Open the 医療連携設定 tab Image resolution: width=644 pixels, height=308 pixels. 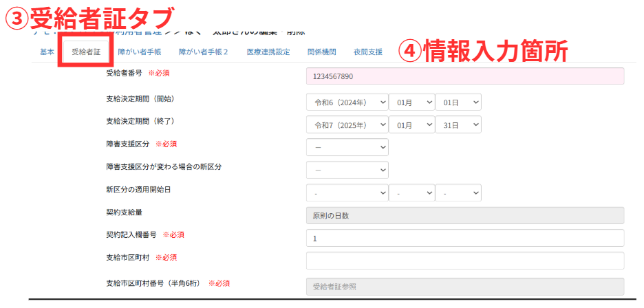tap(268, 52)
